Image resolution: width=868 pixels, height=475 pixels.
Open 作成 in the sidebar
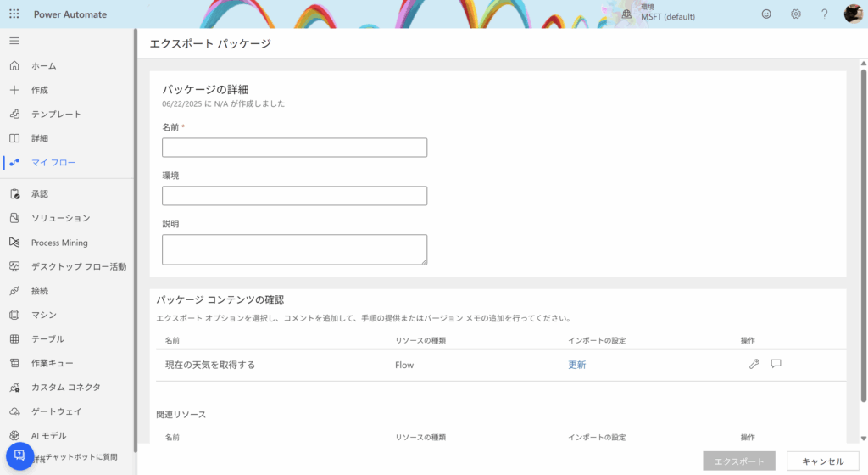(39, 90)
